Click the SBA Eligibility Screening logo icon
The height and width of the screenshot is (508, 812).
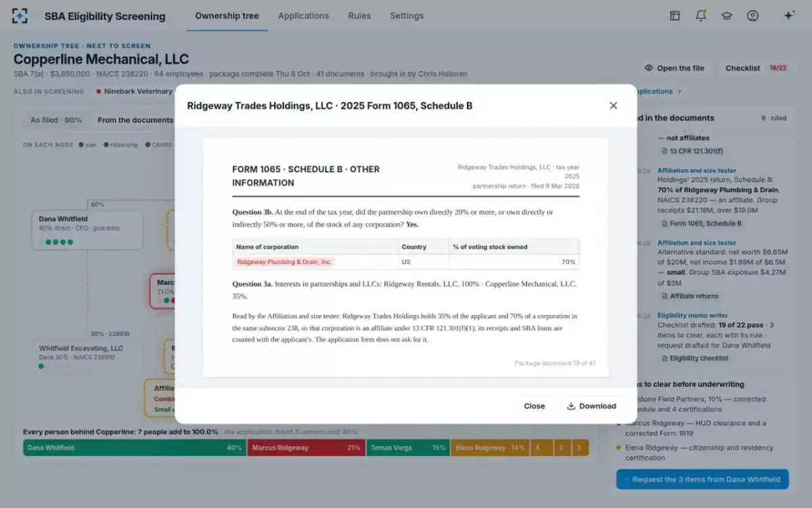20,16
